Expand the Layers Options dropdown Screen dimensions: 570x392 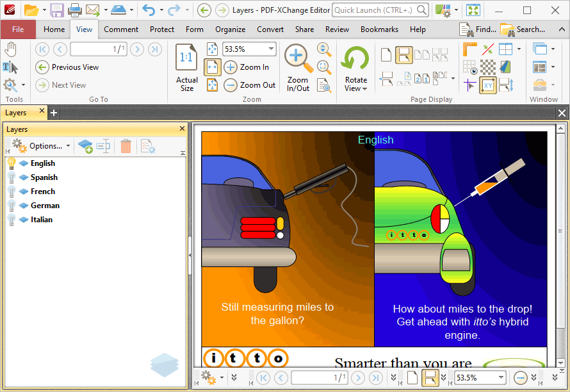click(x=41, y=146)
